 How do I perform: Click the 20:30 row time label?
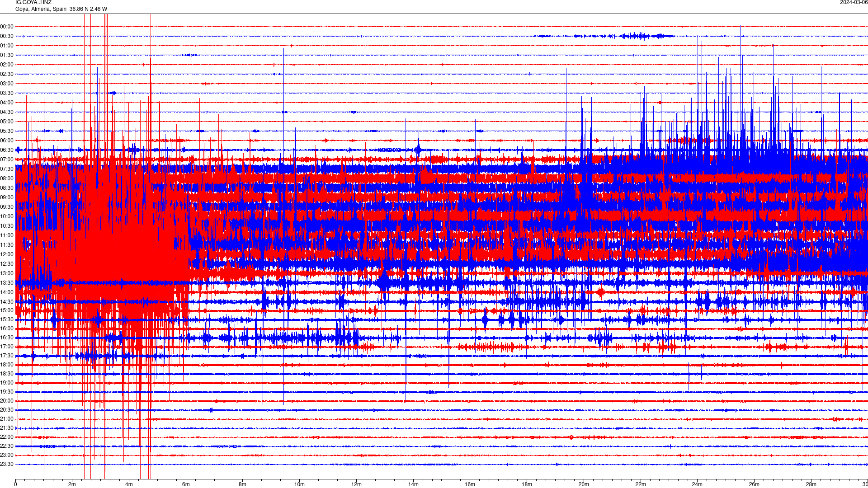pos(7,410)
